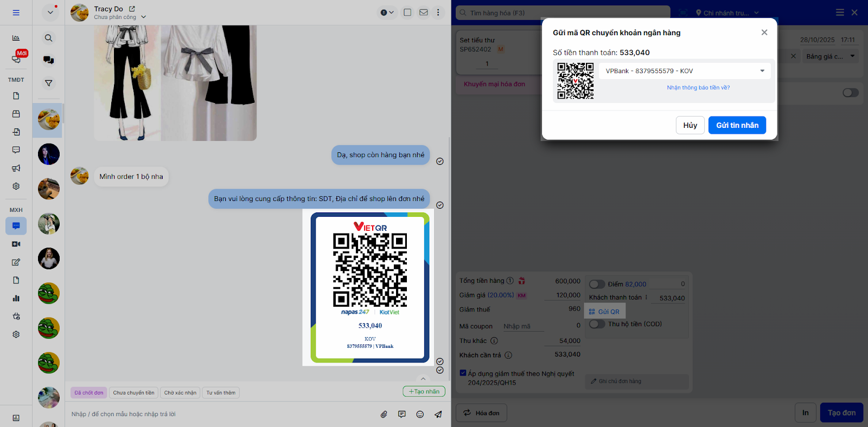Open the megaphone campaign icon in sidebar
This screenshot has height=427, width=868.
16,168
